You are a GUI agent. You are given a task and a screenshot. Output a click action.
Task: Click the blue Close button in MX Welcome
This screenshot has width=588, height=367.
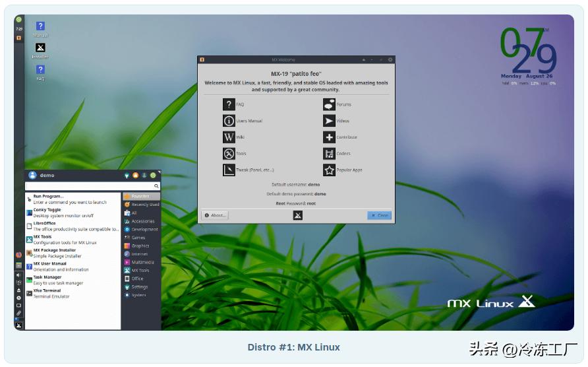pos(380,215)
